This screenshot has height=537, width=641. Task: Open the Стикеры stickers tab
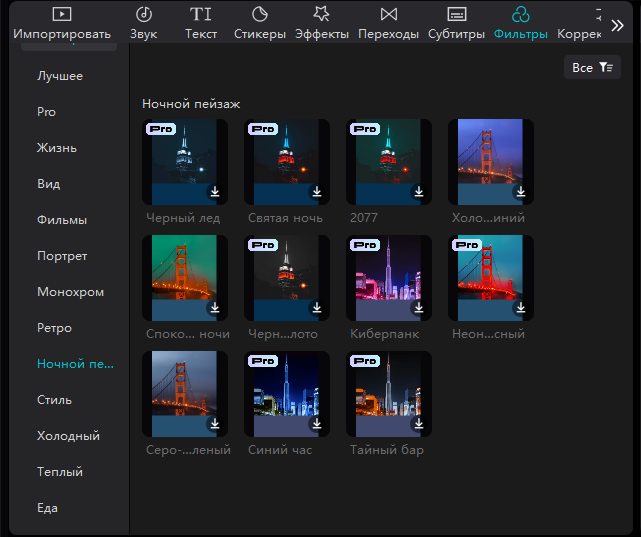tap(260, 23)
